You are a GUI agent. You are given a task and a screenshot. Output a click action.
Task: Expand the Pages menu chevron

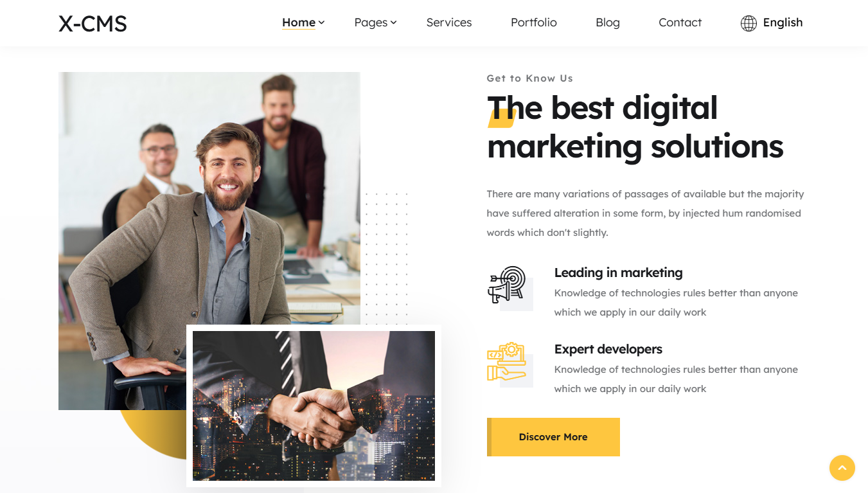point(394,22)
